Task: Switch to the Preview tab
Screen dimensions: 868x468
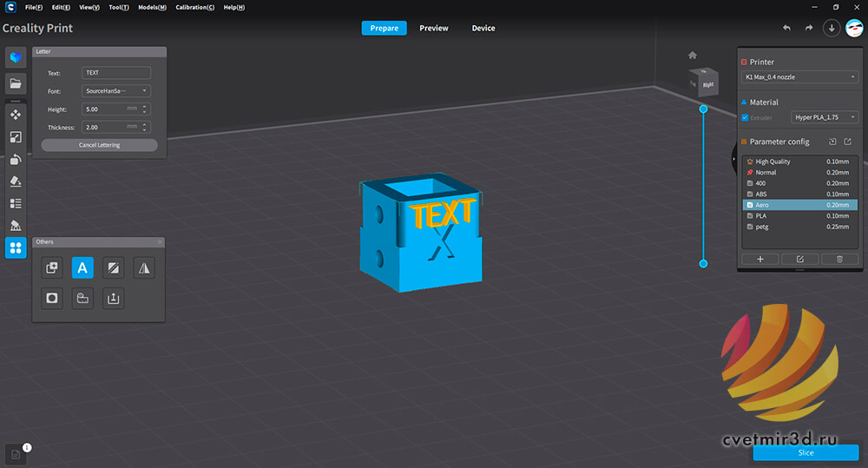Action: (434, 29)
